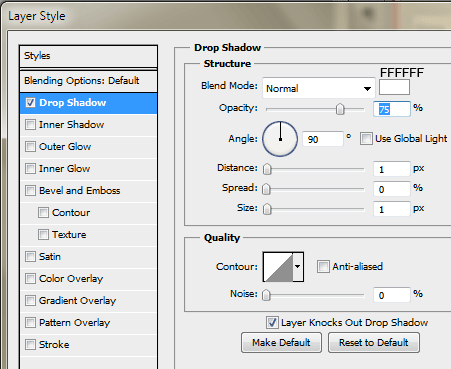The image size is (451, 369).
Task: Tick the Contour sub-option checkbox
Action: (x=43, y=213)
